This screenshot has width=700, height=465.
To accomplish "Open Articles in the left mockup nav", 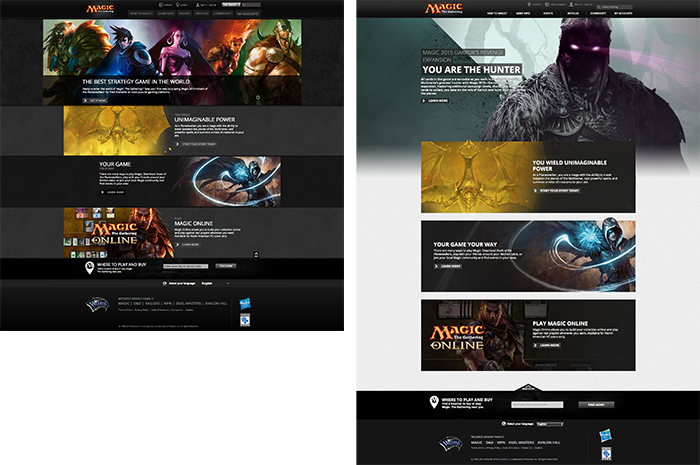I will pyautogui.click(x=202, y=13).
